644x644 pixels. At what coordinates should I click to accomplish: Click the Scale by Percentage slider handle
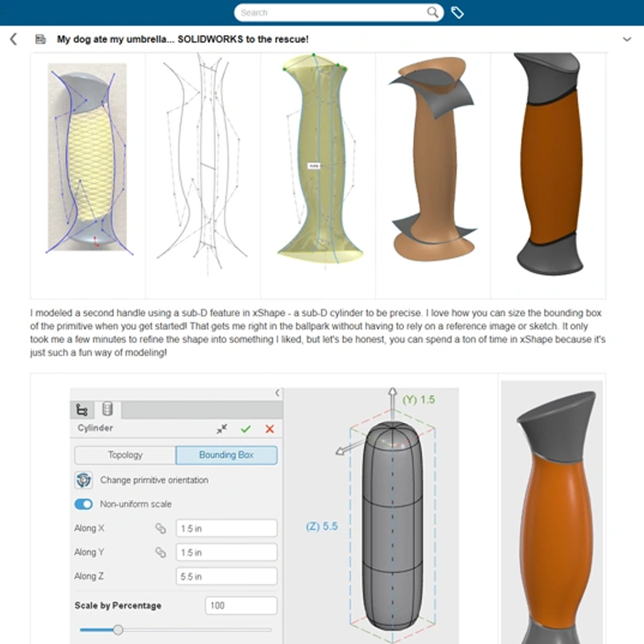[x=118, y=630]
